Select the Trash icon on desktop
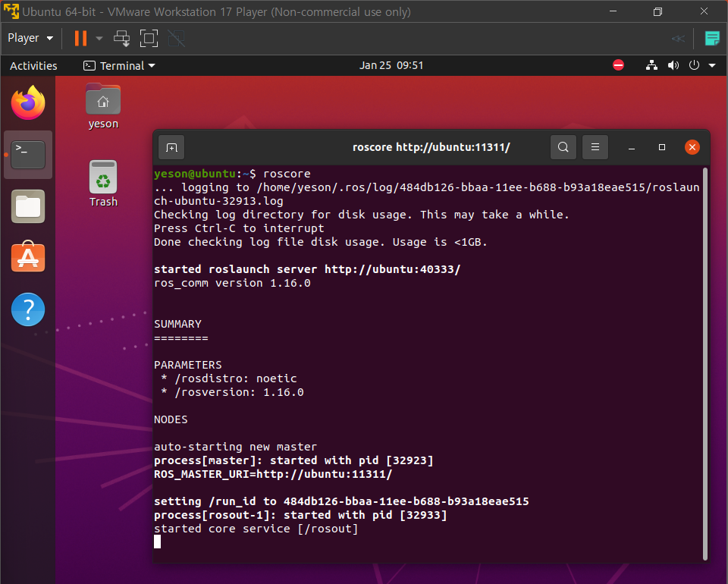This screenshot has width=728, height=584. click(103, 184)
